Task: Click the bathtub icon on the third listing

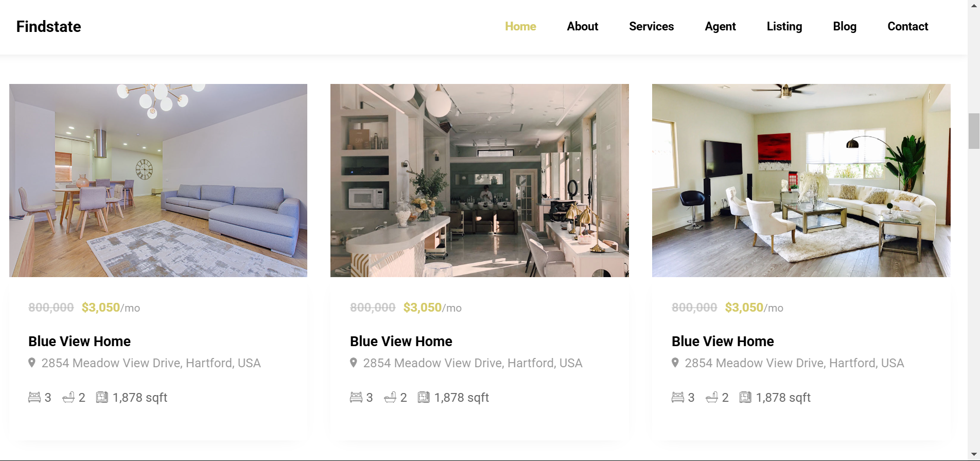Action: point(712,398)
